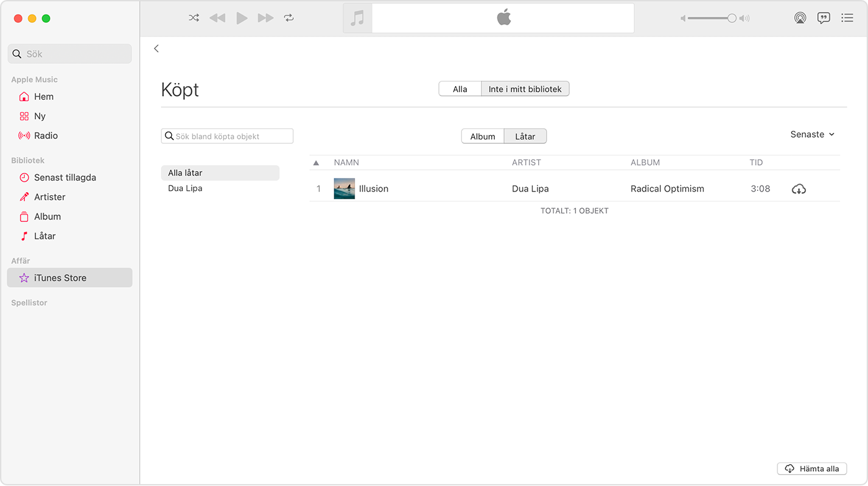Image resolution: width=868 pixels, height=486 pixels.
Task: Click the Apple logo in the display
Action: (503, 18)
